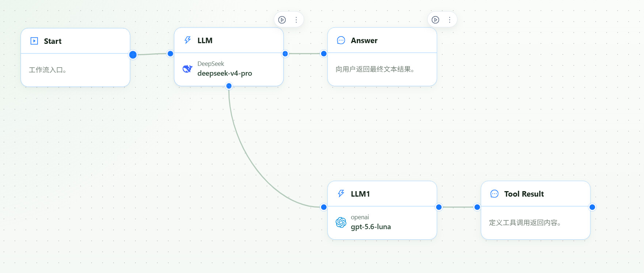This screenshot has width=644, height=273.
Task: Click the LLM node bottom connector
Action: (x=229, y=86)
